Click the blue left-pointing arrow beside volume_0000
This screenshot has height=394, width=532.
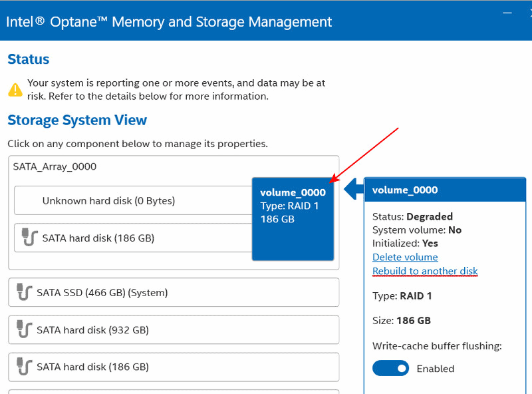(352, 190)
